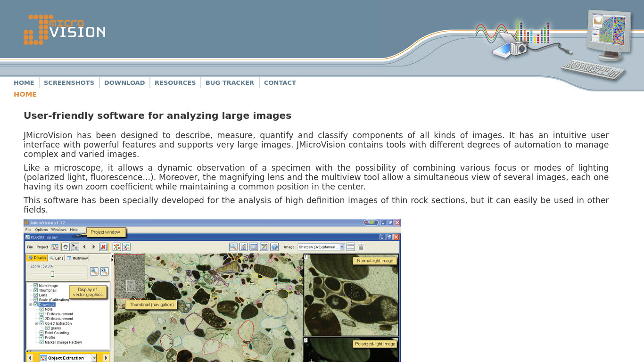Open the SCREENSHOTS page link

[x=69, y=82]
